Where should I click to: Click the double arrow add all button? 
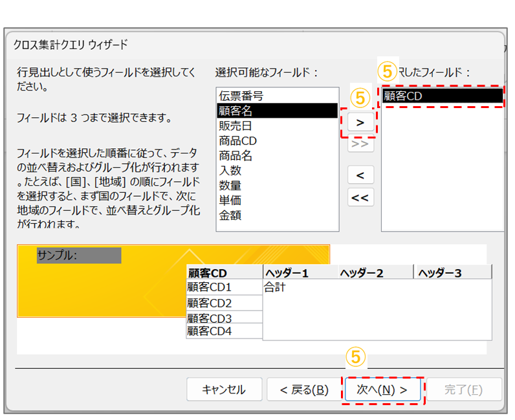click(360, 144)
